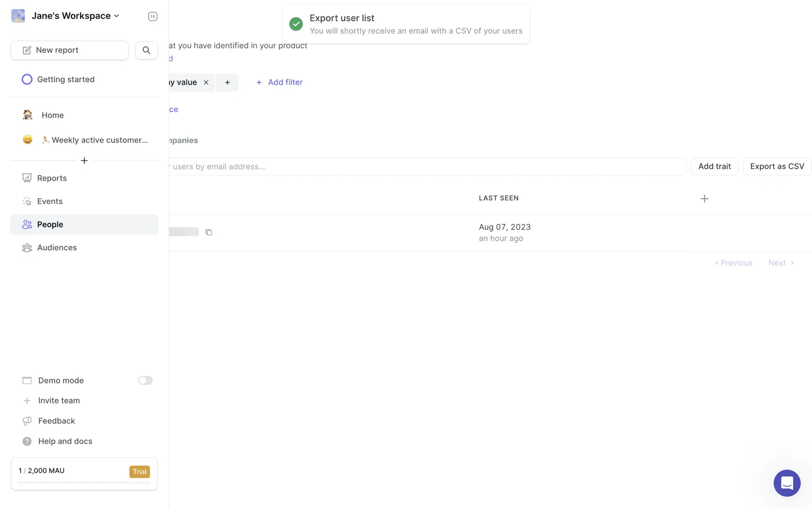The height and width of the screenshot is (508, 812).
Task: Click the plus icon to add a table column
Action: click(704, 199)
